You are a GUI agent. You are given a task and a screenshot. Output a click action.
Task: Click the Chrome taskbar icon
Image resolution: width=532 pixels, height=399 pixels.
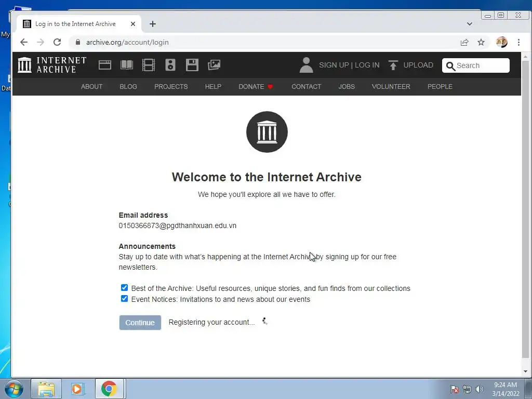click(x=109, y=389)
